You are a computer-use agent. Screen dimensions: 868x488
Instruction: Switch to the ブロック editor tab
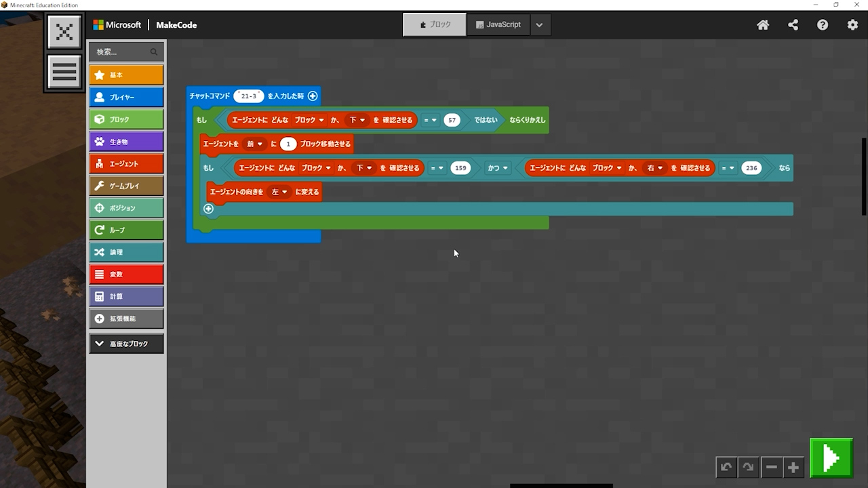[x=435, y=25]
